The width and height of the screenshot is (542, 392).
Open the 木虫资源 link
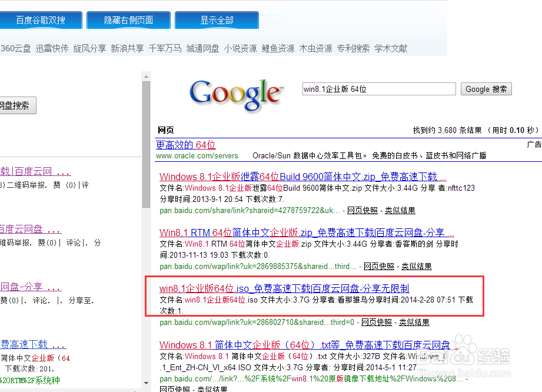pyautogui.click(x=315, y=48)
